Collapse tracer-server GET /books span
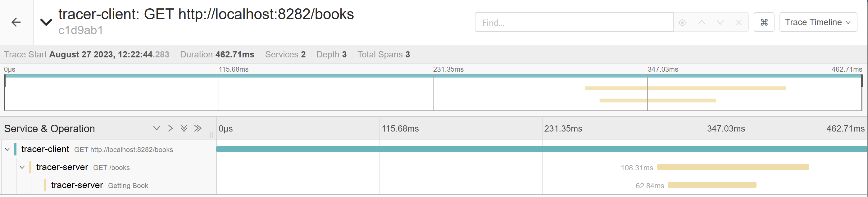 pyautogui.click(x=22, y=167)
